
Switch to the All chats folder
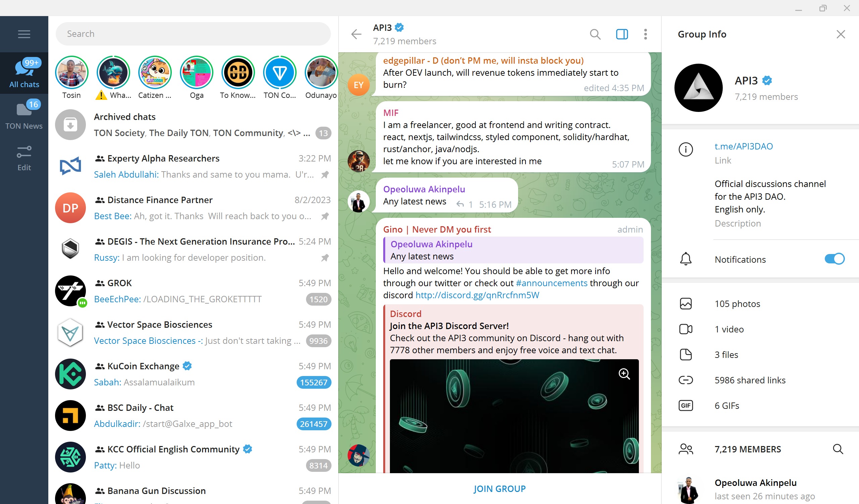coord(24,73)
